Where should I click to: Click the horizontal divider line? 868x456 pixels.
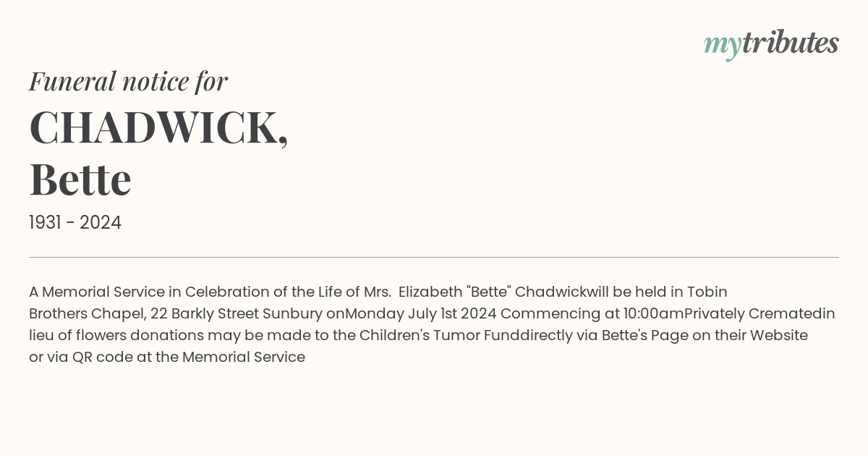point(434,257)
